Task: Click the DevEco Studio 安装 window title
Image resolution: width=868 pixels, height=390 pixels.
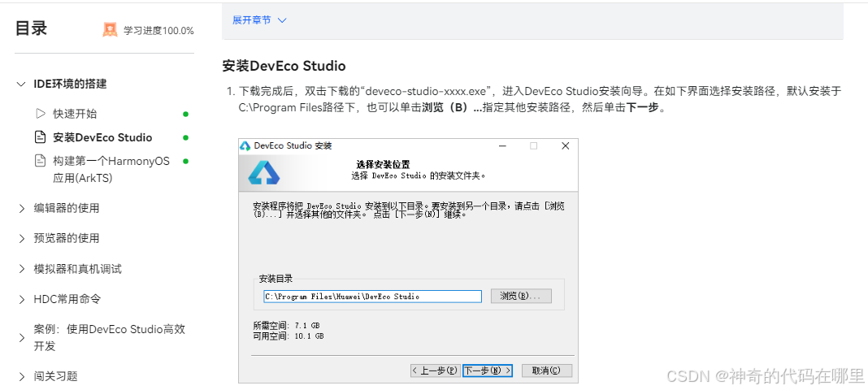Action: (293, 146)
